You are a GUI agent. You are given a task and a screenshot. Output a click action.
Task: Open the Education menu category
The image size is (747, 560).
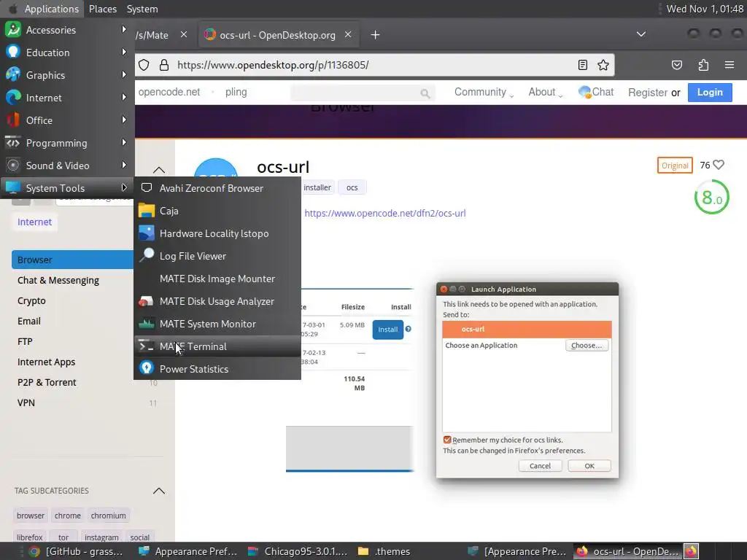tap(66, 52)
